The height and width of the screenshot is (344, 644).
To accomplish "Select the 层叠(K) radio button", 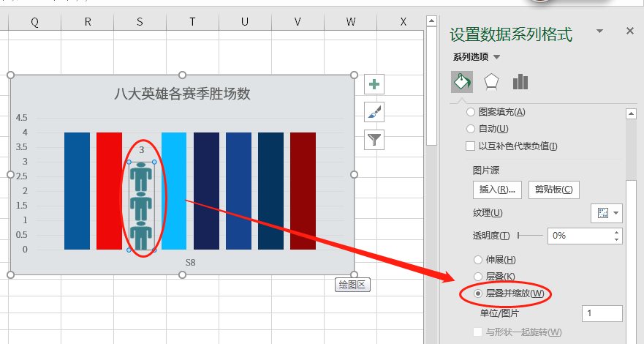I will click(x=477, y=277).
